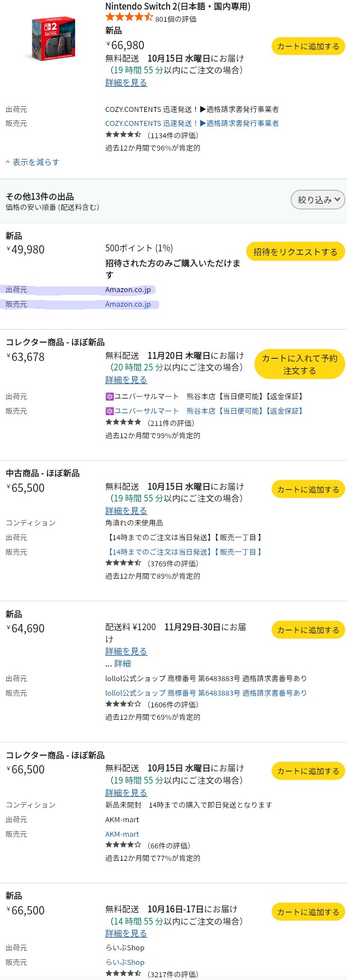The height and width of the screenshot is (980, 347).
Task: Click the 66-review star rating
Action: point(123,846)
